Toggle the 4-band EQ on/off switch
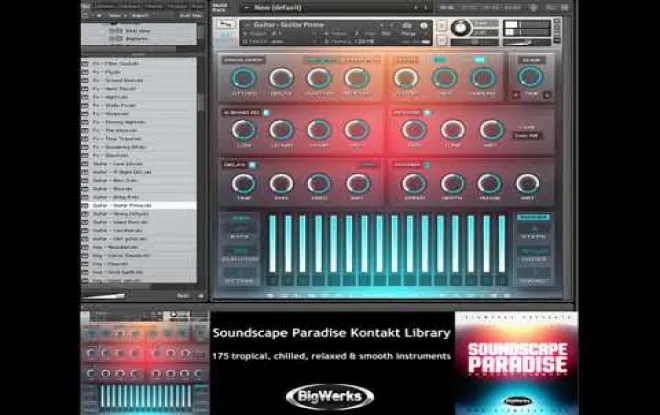This screenshot has height=415, width=660. [266, 113]
